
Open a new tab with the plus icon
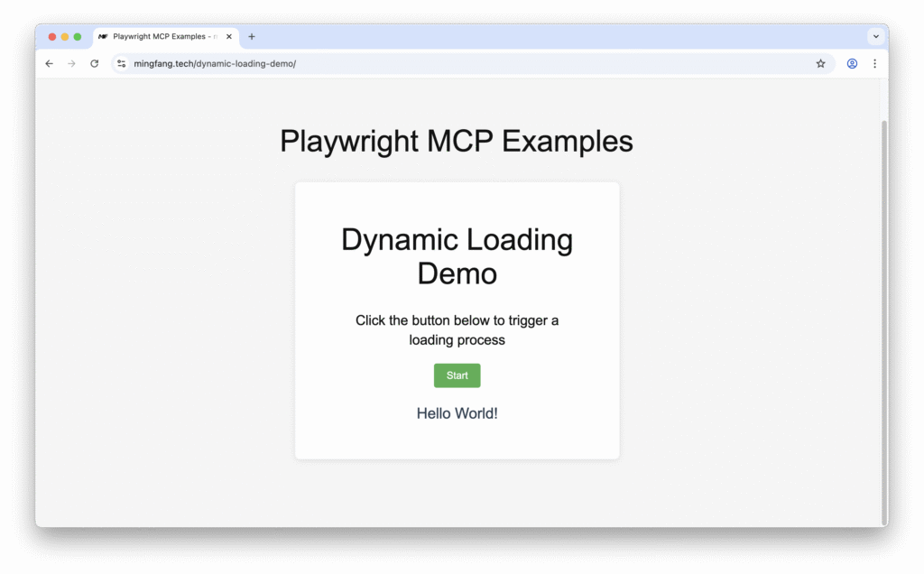click(x=251, y=36)
